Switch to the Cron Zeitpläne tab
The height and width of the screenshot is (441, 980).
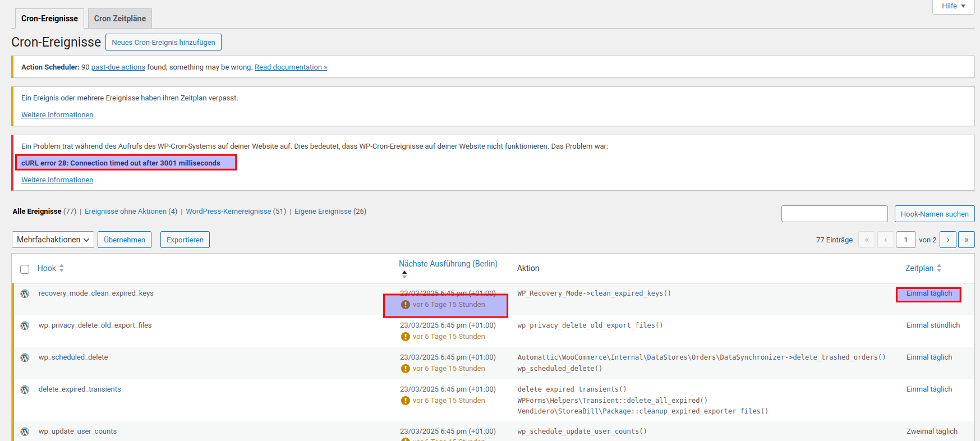119,19
